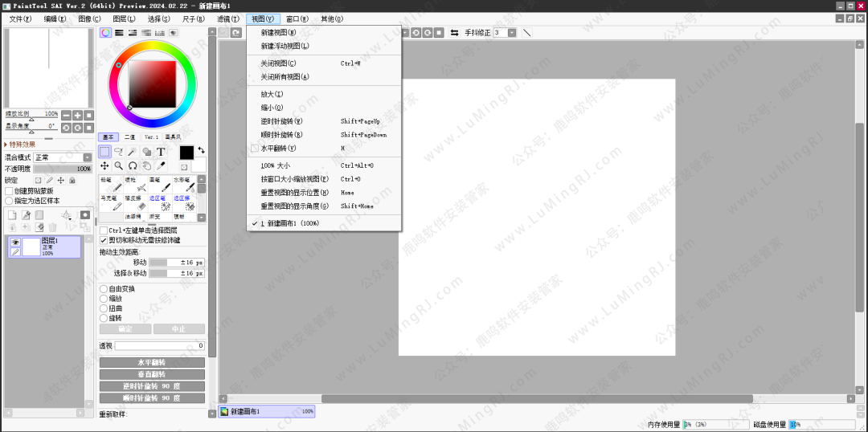Choose the 铅笔 pencil brush
Viewport: 868px width, 432px height.
(111, 185)
